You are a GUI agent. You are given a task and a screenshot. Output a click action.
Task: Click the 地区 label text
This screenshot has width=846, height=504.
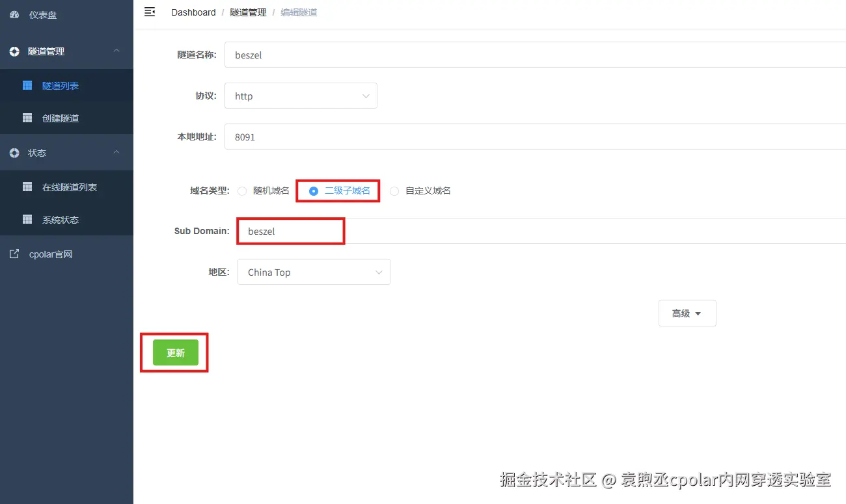coord(219,272)
